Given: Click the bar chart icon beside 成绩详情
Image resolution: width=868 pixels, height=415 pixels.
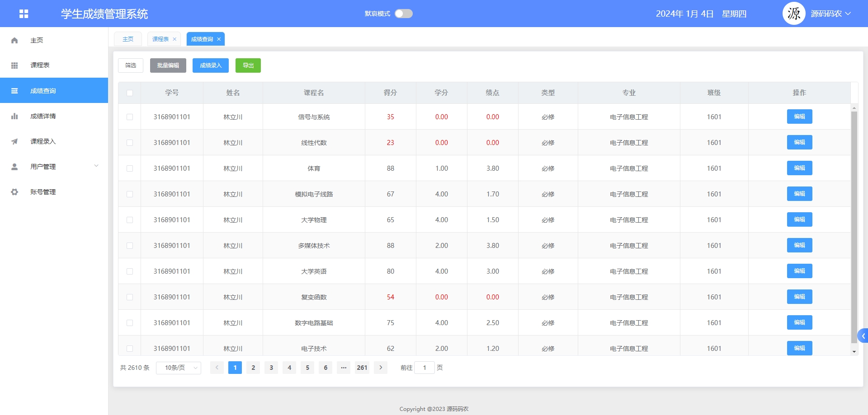Looking at the screenshot, I should (14, 116).
